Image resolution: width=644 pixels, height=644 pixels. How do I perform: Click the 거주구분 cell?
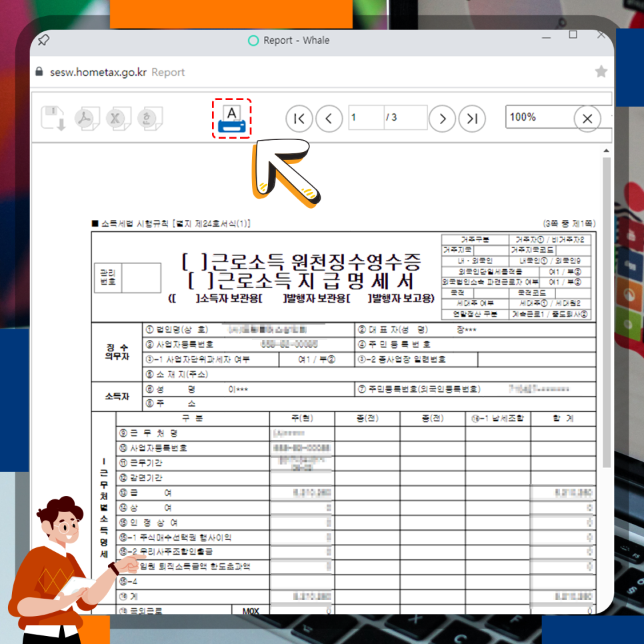475,239
